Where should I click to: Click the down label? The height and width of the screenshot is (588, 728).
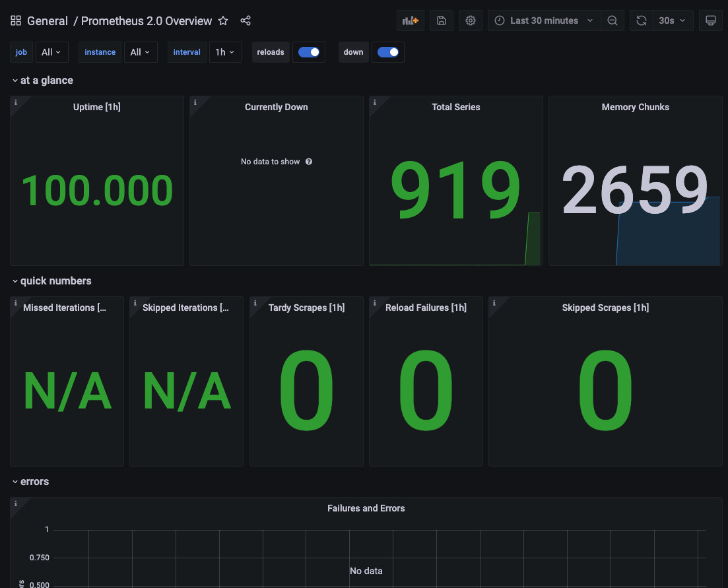pyautogui.click(x=353, y=52)
